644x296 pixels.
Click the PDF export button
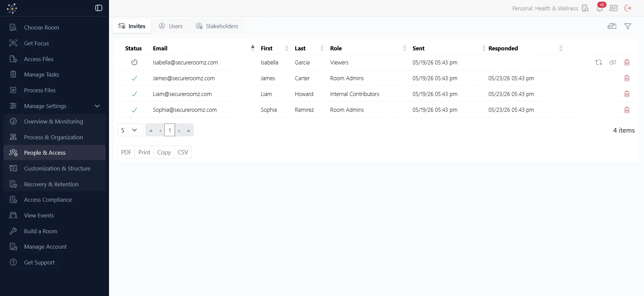[126, 152]
